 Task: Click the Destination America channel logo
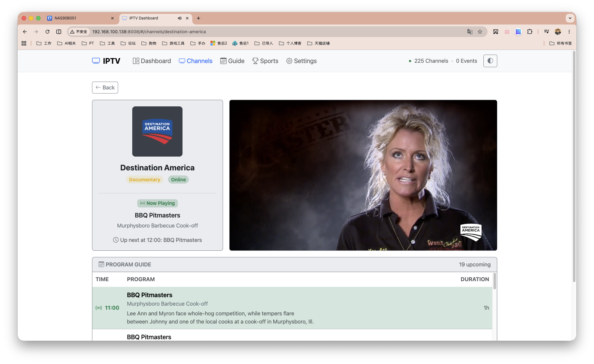coord(157,131)
